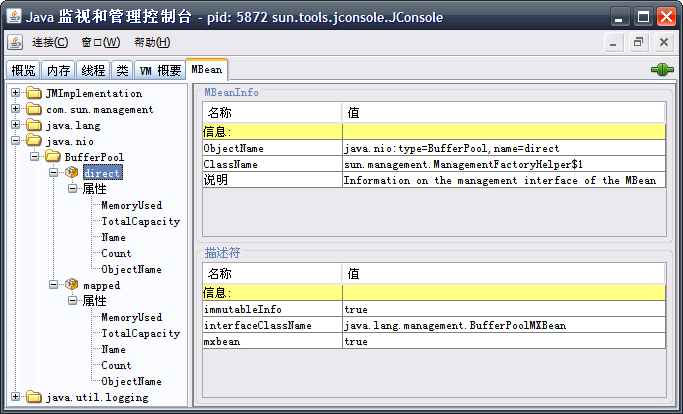The image size is (683, 414).
Task: Expand the java.util.logging node
Action: coord(15,397)
